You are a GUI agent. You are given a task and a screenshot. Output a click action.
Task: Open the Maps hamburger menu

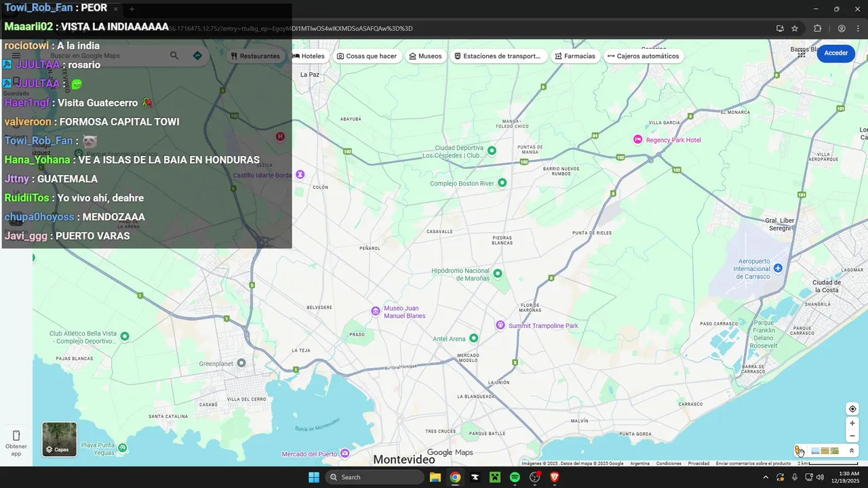click(x=16, y=56)
